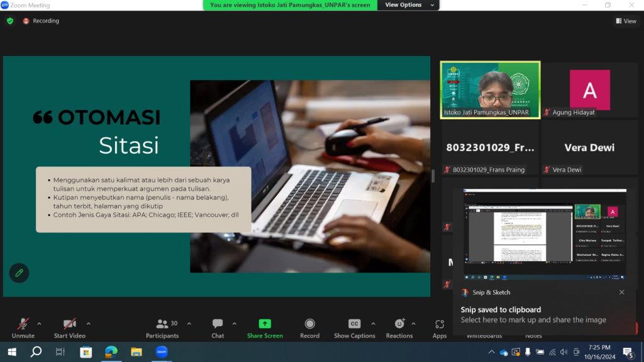Image resolution: width=644 pixels, height=362 pixels.
Task: Open the Action Center notifications icon
Action: point(628,352)
